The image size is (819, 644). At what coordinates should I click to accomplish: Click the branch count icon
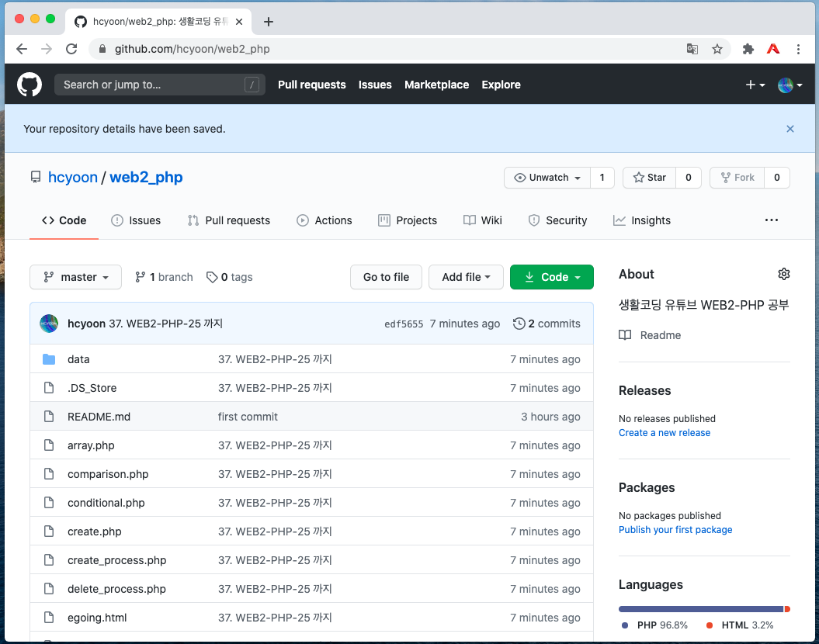pyautogui.click(x=140, y=277)
